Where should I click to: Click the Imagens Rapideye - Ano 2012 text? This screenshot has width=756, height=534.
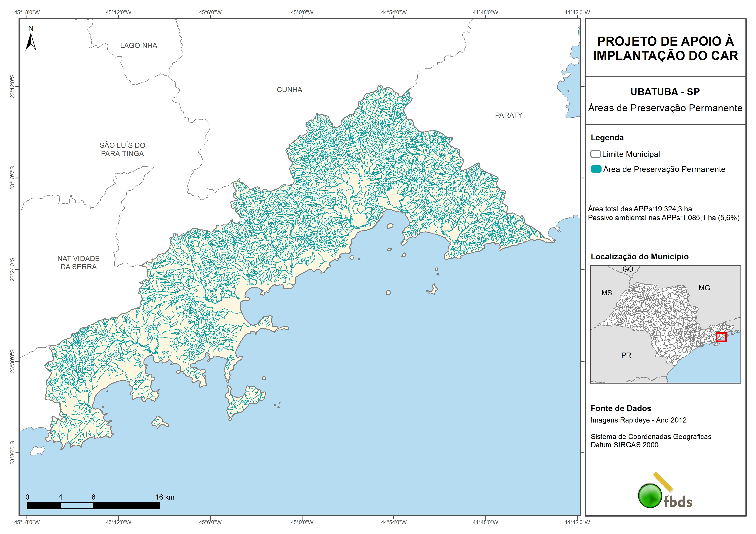pos(638,420)
